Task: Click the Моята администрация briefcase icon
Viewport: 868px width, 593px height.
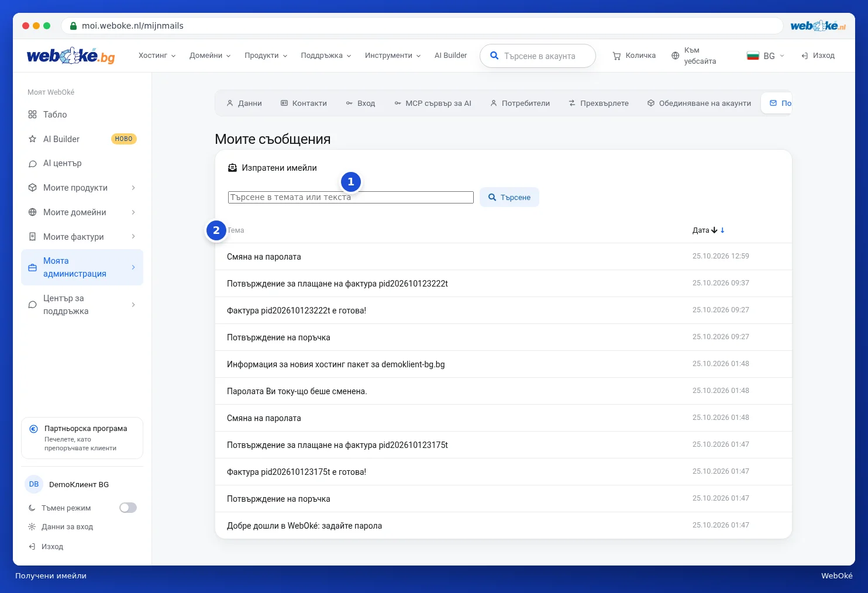Action: pyautogui.click(x=33, y=268)
